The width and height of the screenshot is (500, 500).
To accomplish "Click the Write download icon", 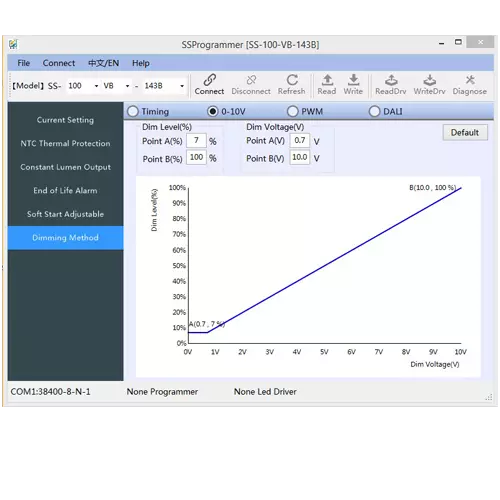I will (353, 80).
